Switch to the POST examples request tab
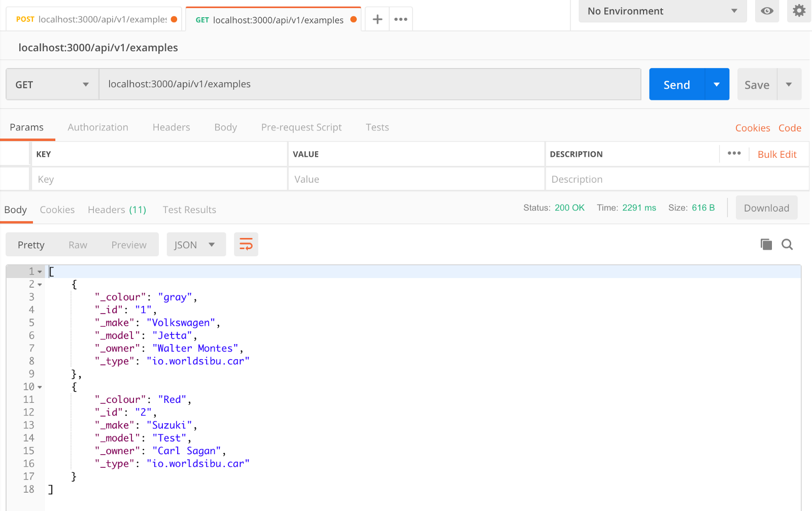 (x=94, y=19)
